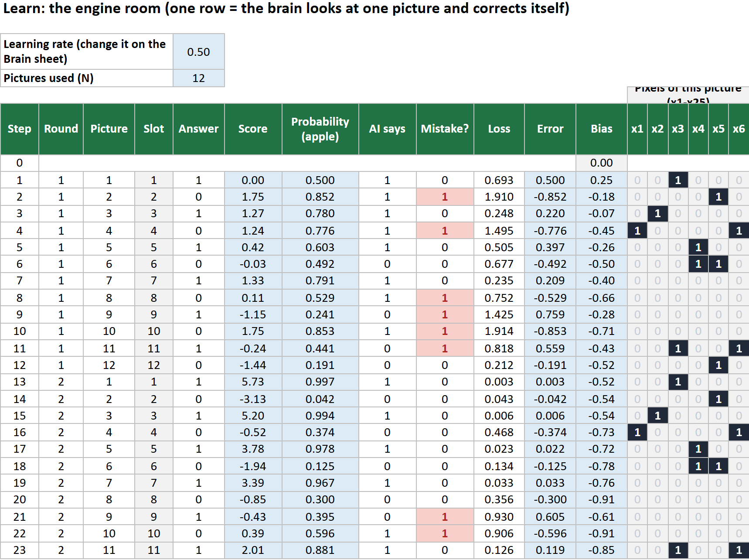This screenshot has height=560, width=749.
Task: Select bias cell -0.18 in step 2
Action: (602, 197)
